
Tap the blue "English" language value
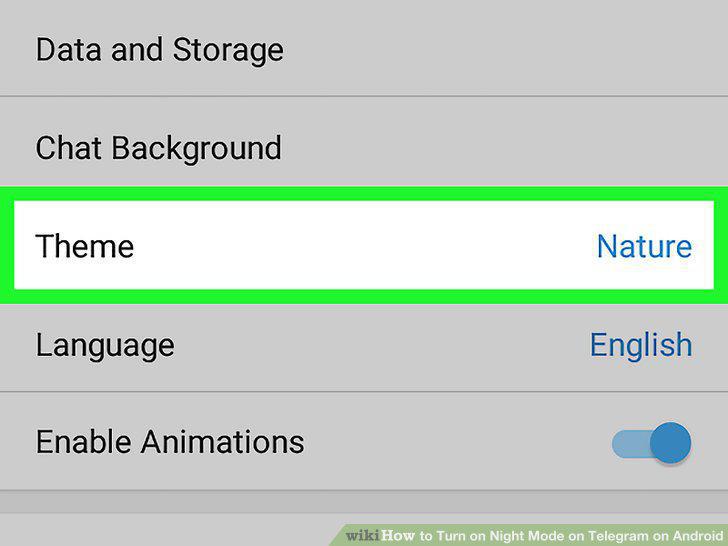point(641,345)
